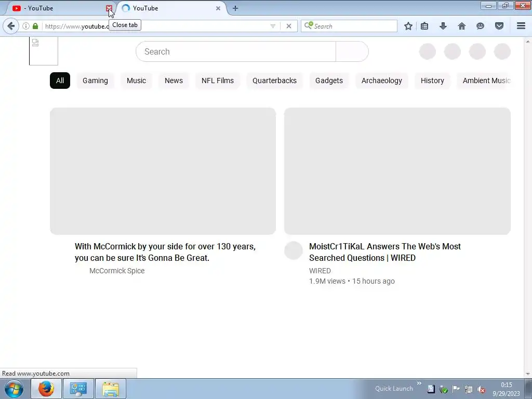Click the last header placeholder circle
The height and width of the screenshot is (399, 532).
point(502,51)
